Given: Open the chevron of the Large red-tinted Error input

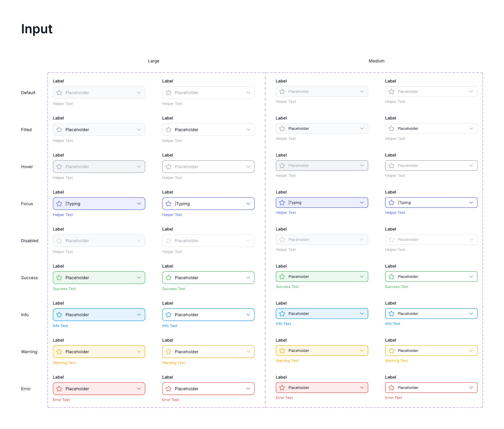Looking at the screenshot, I should click(139, 389).
